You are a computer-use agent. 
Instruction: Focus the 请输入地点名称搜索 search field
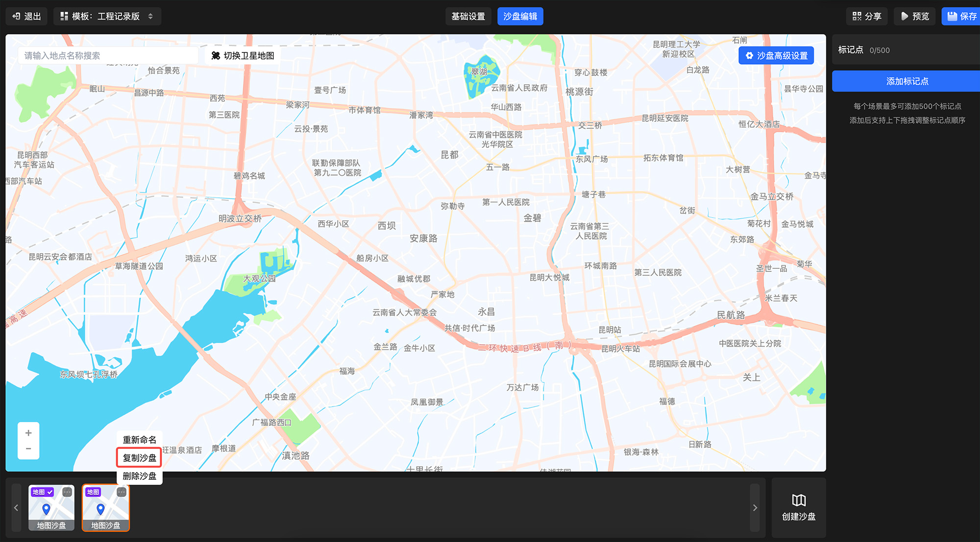[x=108, y=55]
